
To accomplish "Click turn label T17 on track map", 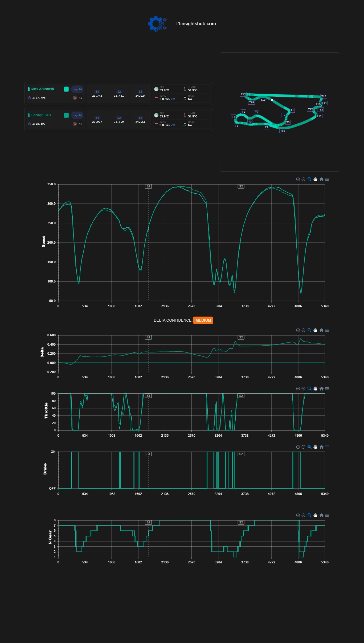I will pyautogui.click(x=243, y=94).
